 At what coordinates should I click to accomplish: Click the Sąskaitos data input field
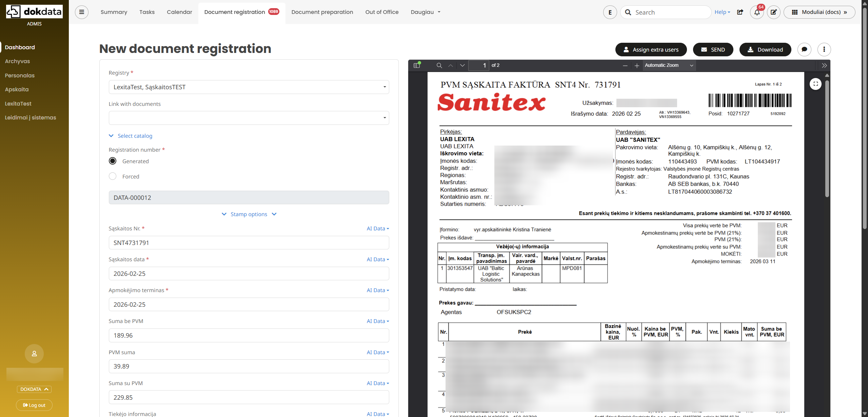coord(249,273)
